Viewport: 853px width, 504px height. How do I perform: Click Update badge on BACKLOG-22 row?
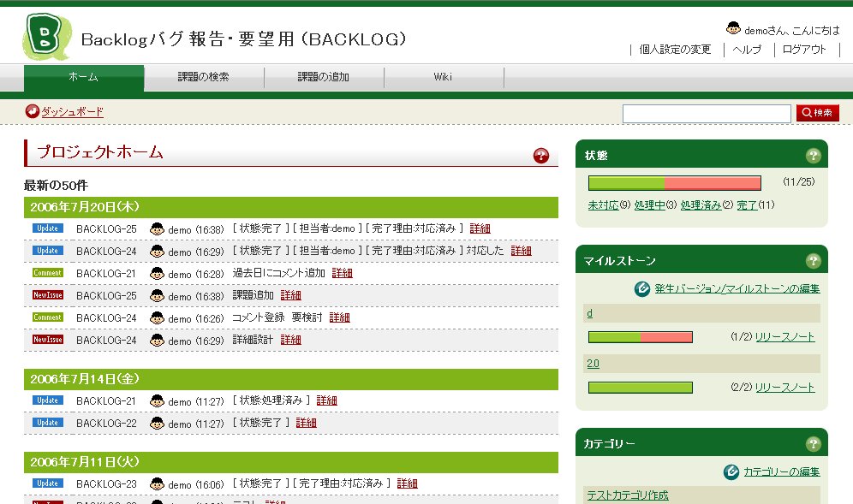click(48, 423)
